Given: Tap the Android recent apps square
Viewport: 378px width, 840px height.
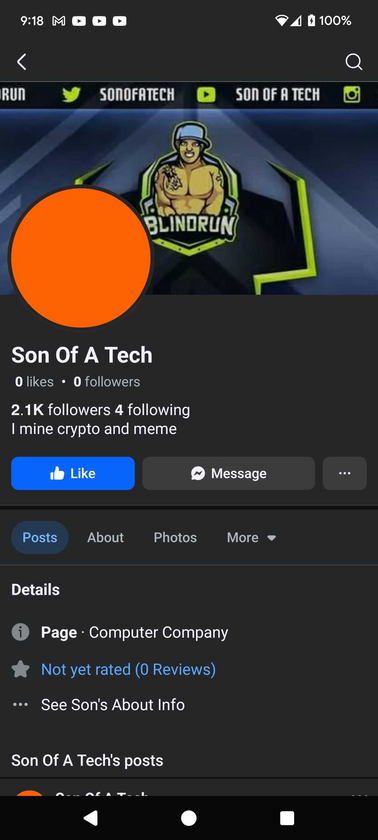Looking at the screenshot, I should coord(287,818).
